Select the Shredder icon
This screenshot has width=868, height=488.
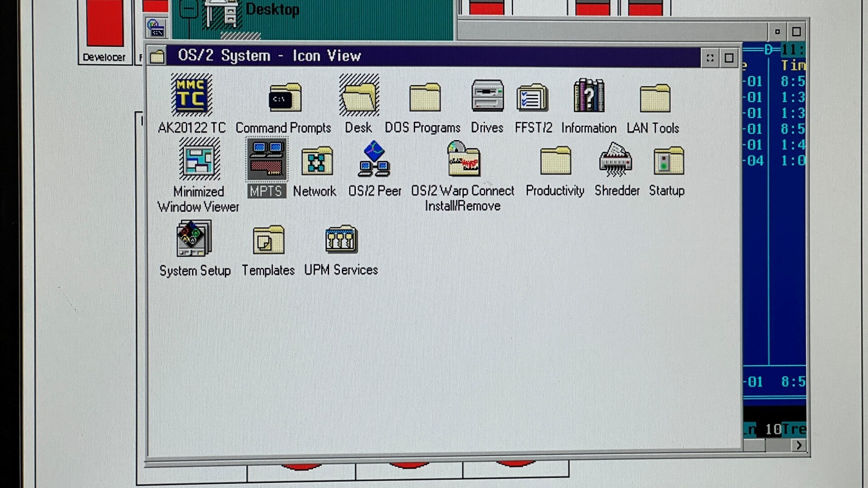tap(615, 159)
